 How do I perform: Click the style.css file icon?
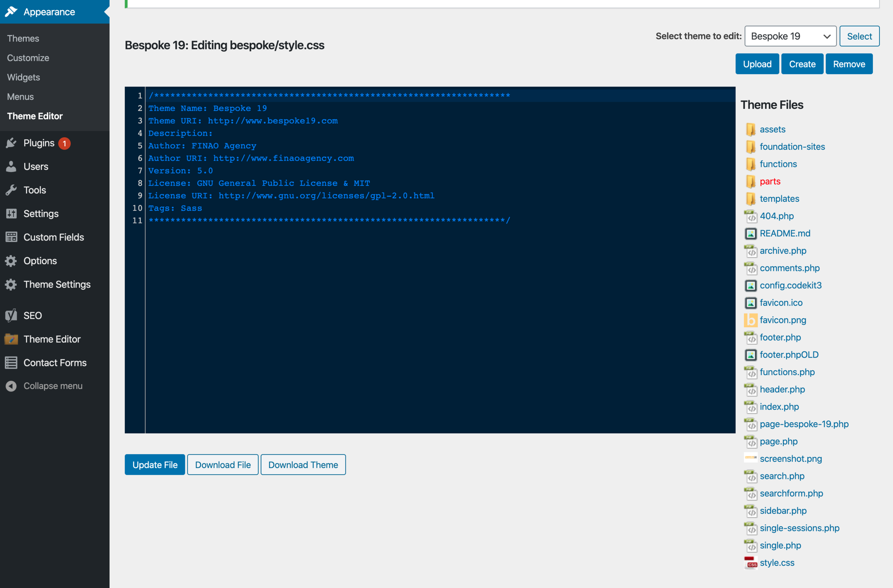pos(750,563)
